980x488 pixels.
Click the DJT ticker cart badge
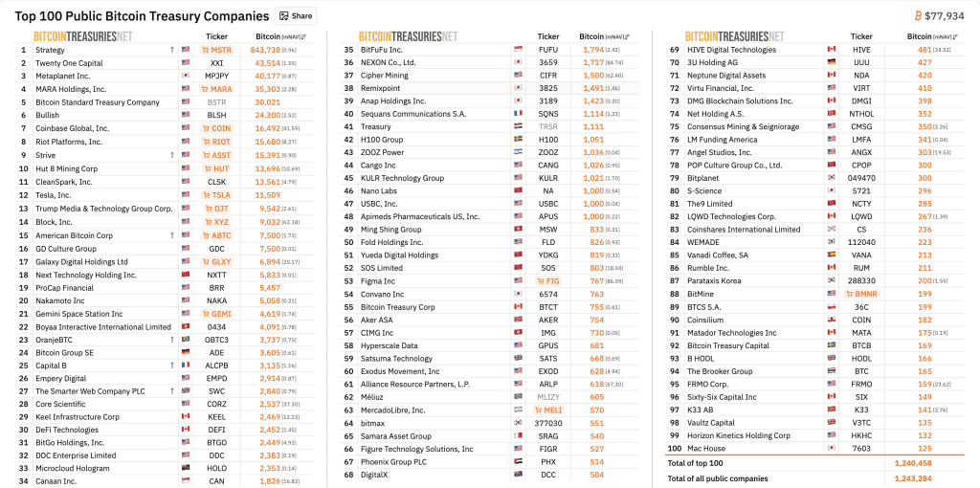(x=217, y=209)
